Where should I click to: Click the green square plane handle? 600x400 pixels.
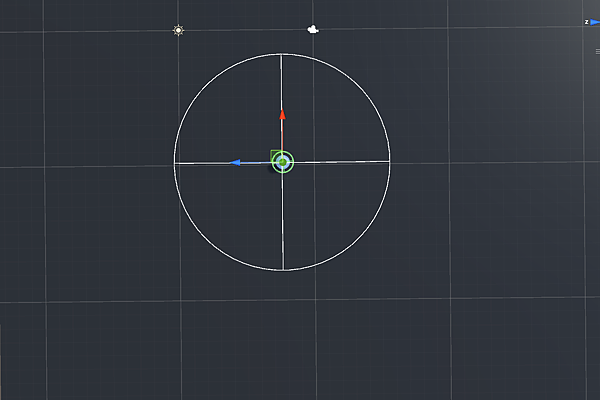[274, 155]
